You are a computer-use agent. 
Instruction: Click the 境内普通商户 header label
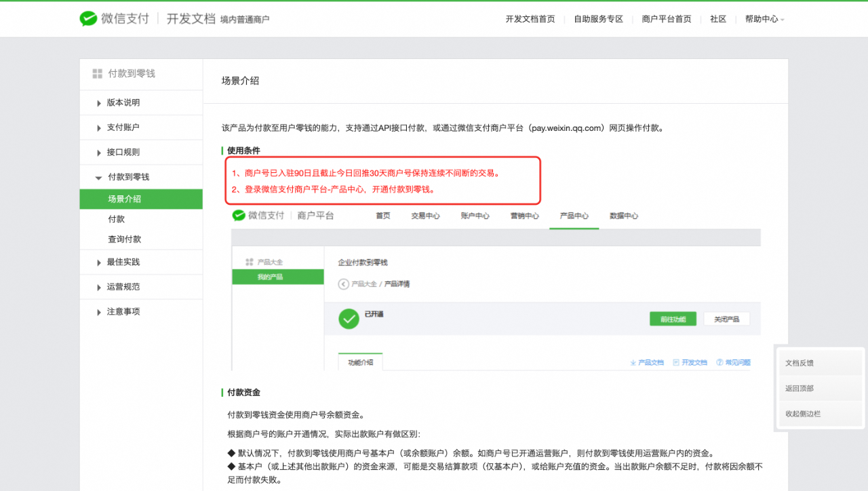tap(245, 20)
